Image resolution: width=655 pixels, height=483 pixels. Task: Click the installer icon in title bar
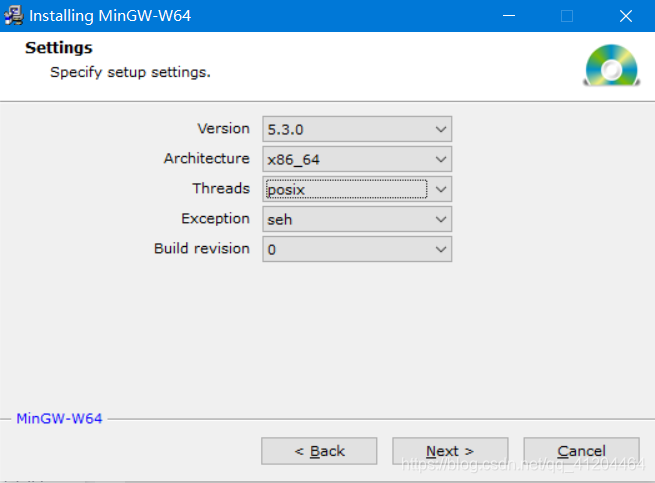coord(13,15)
